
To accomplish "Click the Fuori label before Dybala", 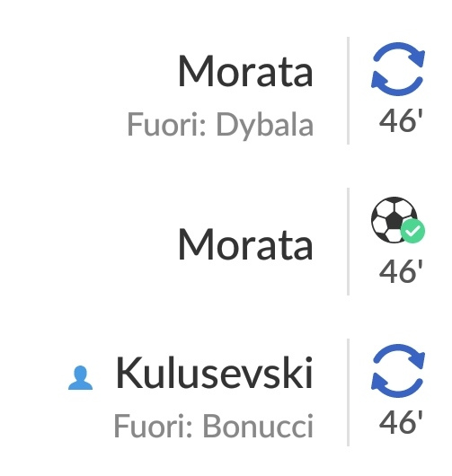I will (167, 124).
